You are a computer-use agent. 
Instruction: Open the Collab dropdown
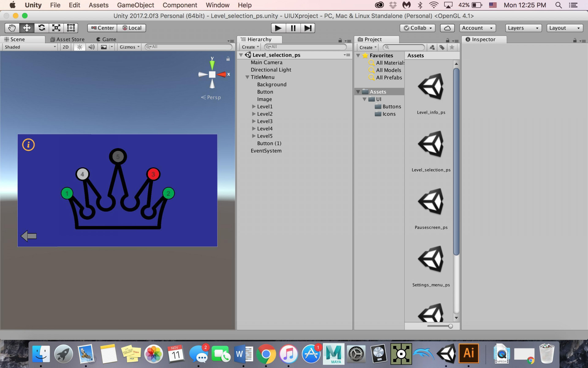coord(417,28)
